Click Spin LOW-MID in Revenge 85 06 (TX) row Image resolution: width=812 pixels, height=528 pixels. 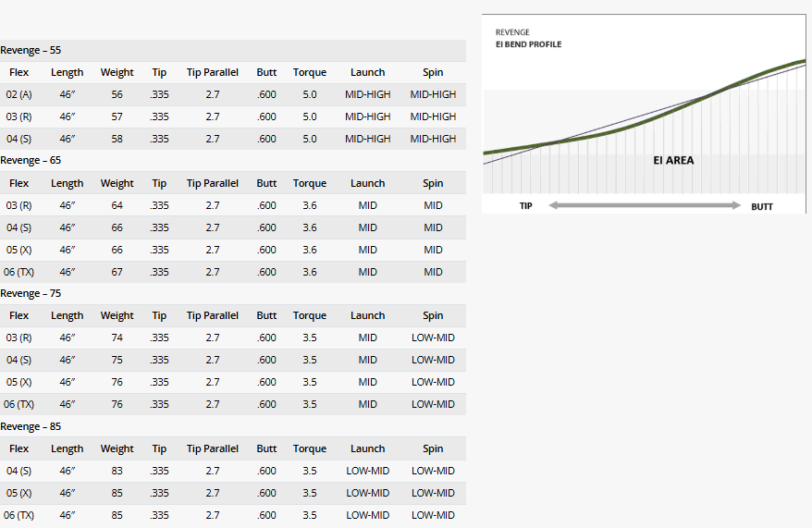433,516
